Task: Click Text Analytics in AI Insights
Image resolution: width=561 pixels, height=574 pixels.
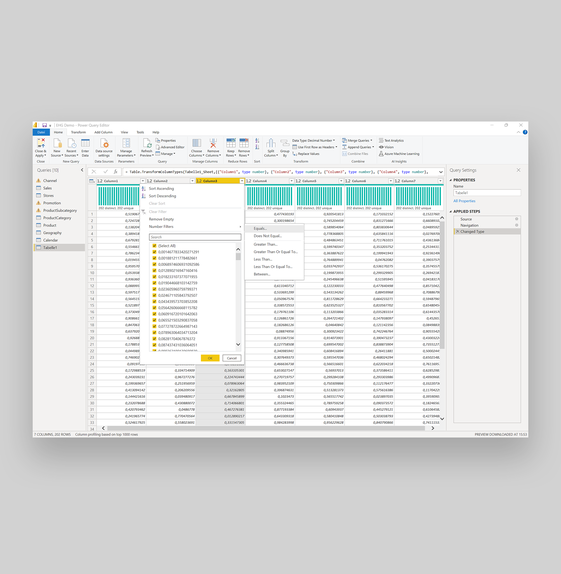Action: click(391, 141)
